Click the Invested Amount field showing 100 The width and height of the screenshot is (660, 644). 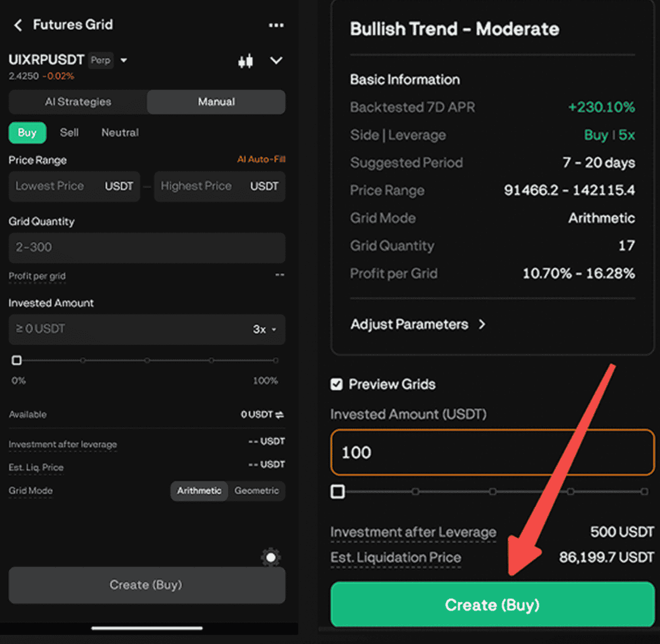coord(492,453)
